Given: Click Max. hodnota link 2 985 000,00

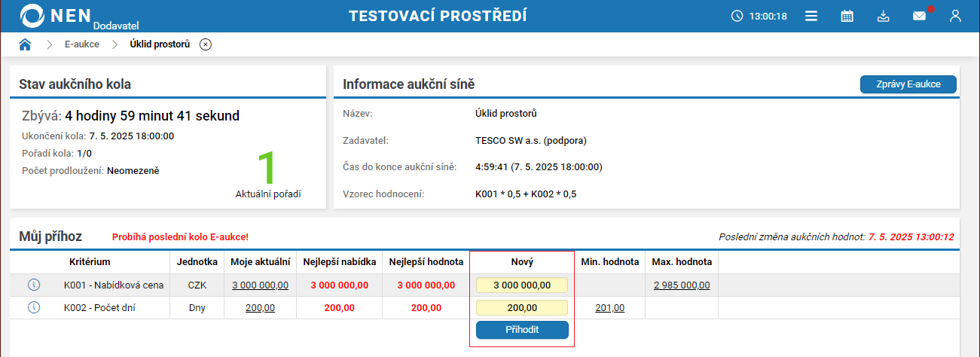Looking at the screenshot, I should pyautogui.click(x=682, y=285).
